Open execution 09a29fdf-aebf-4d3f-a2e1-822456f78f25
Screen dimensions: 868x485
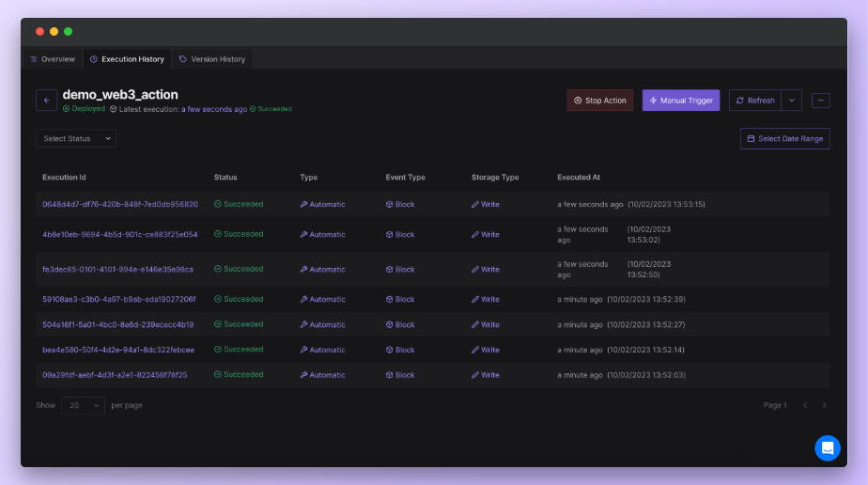point(115,375)
